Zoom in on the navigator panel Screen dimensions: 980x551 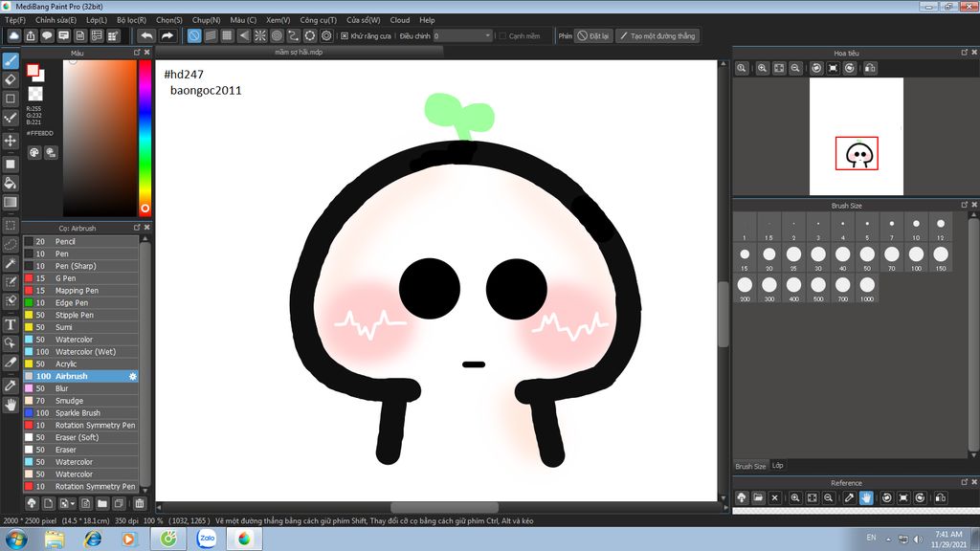(762, 68)
